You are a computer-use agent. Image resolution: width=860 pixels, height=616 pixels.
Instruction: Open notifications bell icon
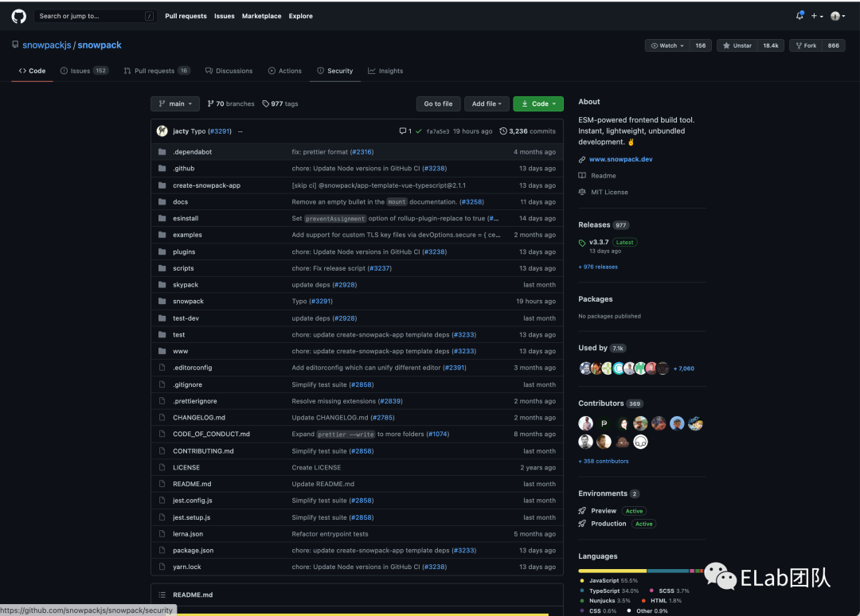(799, 16)
